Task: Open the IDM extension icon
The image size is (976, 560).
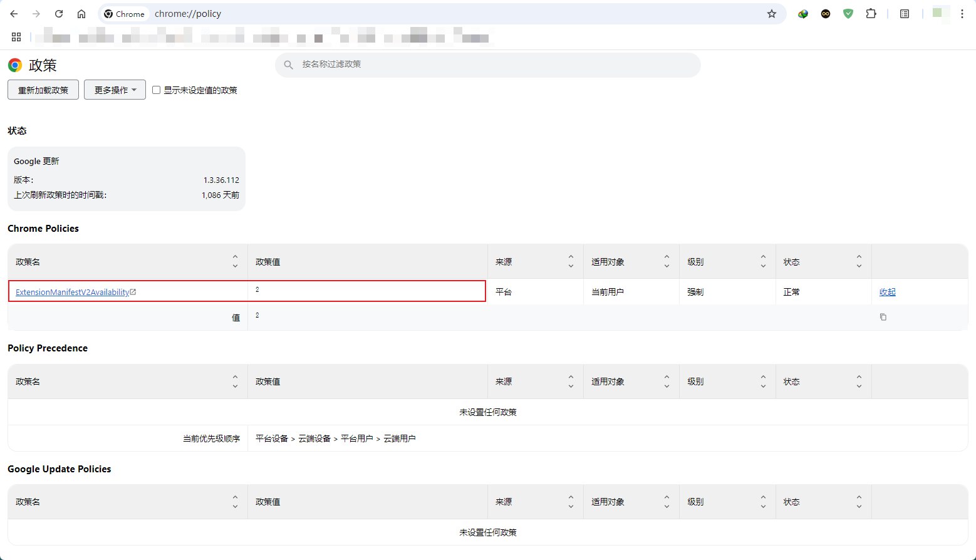Action: [x=802, y=13]
